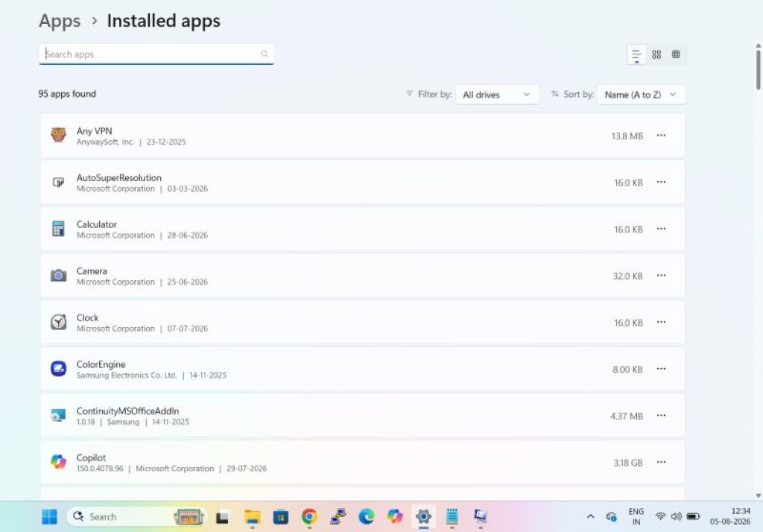Open Microsoft Edge from taskbar
763x532 pixels.
(x=367, y=517)
